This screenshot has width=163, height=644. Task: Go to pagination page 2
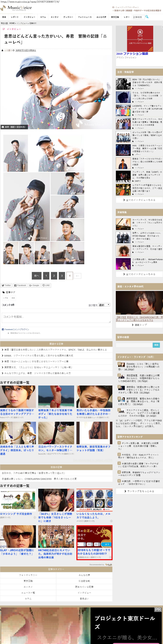click(54, 275)
